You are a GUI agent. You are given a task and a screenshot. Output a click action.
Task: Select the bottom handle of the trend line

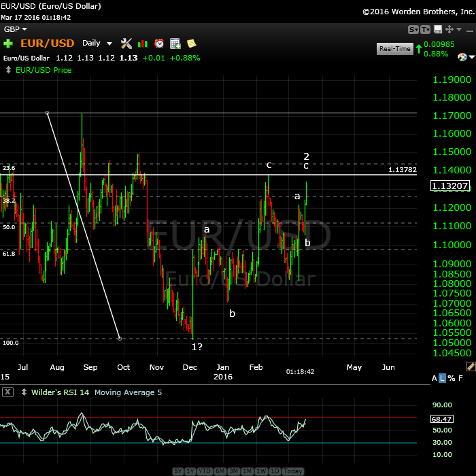120,338
